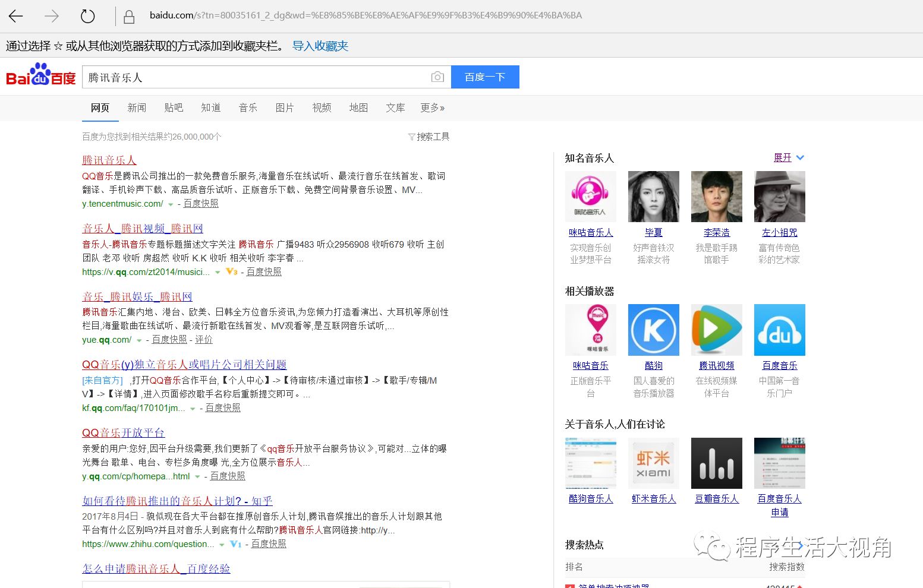This screenshot has width=923, height=588.
Task: Click the padlock site security icon
Action: click(128, 16)
